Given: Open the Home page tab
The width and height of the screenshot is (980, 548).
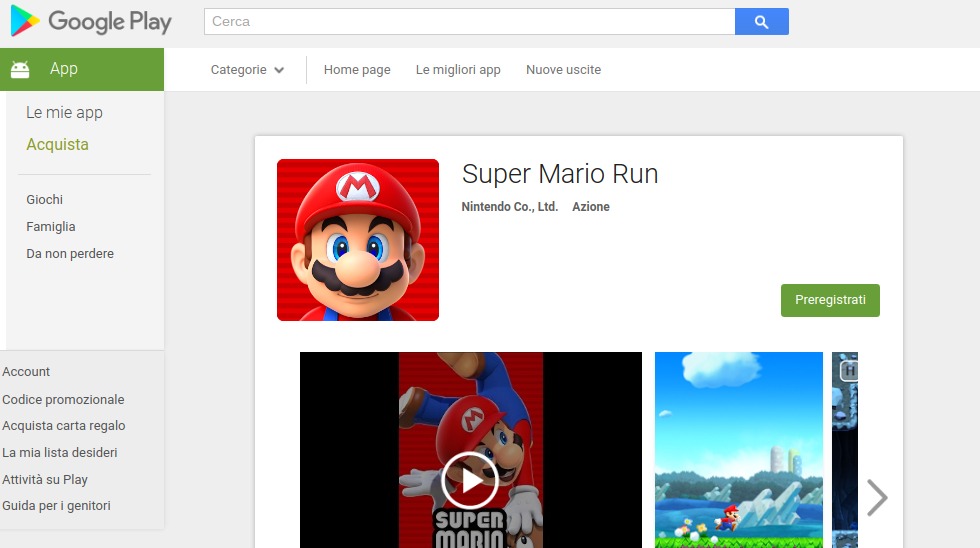Looking at the screenshot, I should 357,70.
